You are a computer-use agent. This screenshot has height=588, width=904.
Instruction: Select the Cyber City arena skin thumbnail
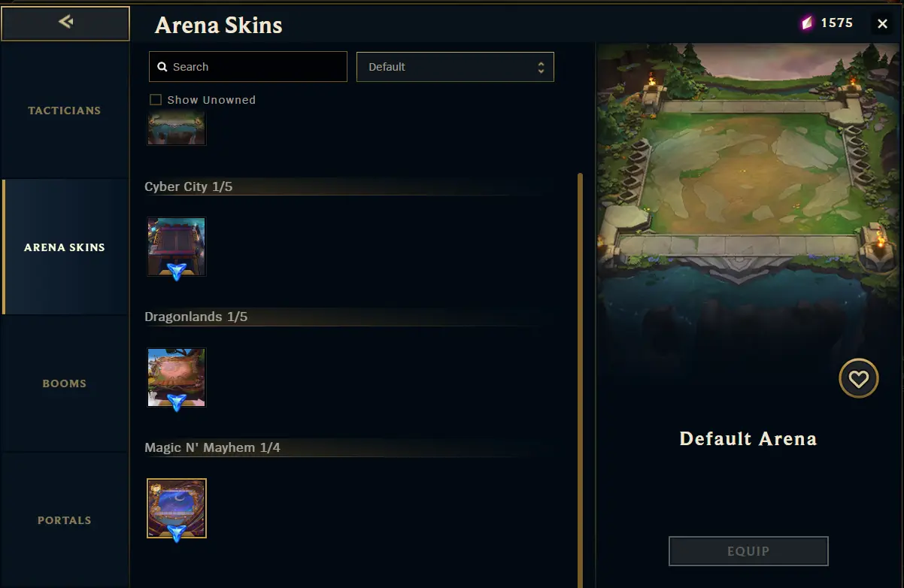click(177, 247)
